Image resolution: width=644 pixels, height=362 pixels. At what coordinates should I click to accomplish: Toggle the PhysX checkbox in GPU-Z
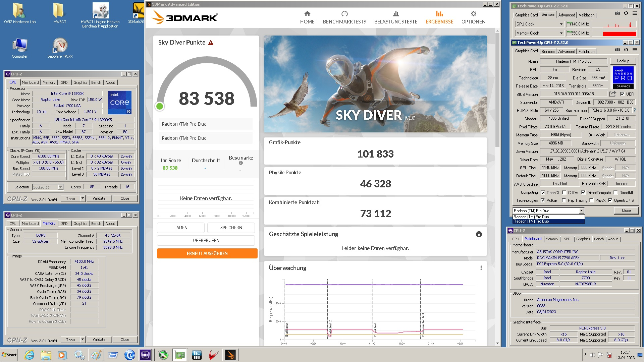tap(591, 200)
